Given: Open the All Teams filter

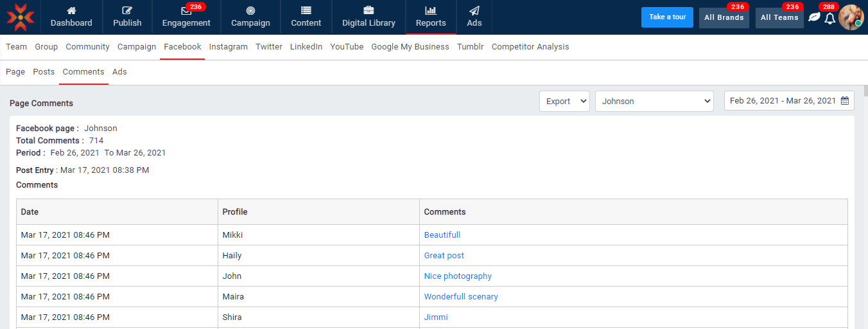Looking at the screenshot, I should click(x=779, y=17).
